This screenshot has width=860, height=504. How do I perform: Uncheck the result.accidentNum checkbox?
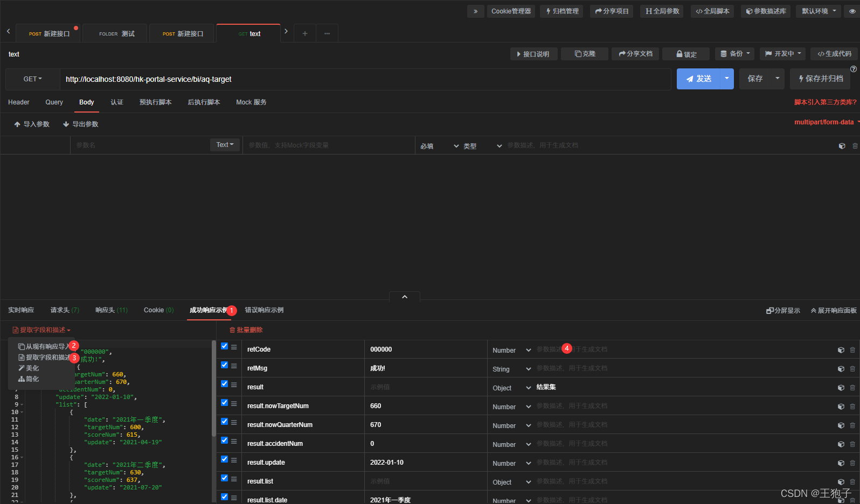224,440
